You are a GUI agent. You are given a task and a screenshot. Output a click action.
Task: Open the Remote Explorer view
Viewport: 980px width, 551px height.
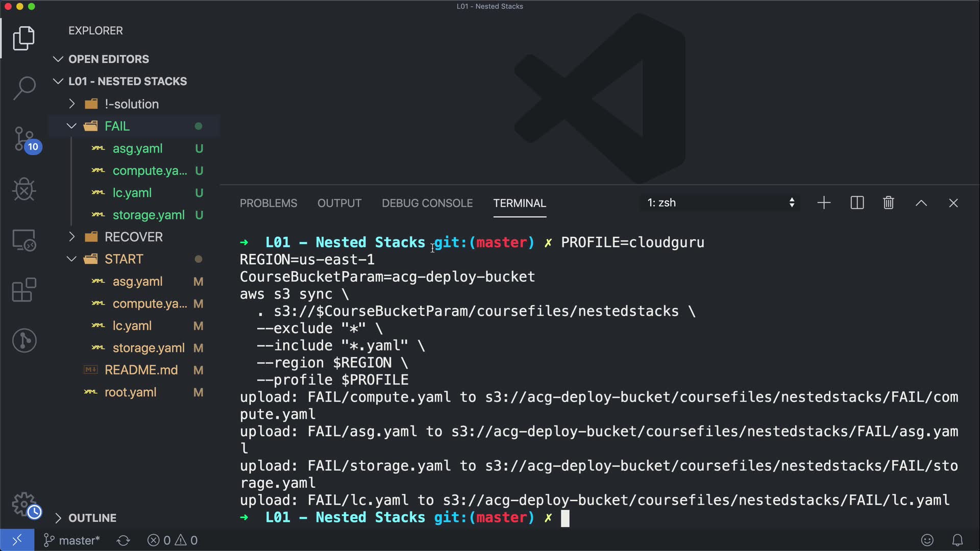click(24, 240)
